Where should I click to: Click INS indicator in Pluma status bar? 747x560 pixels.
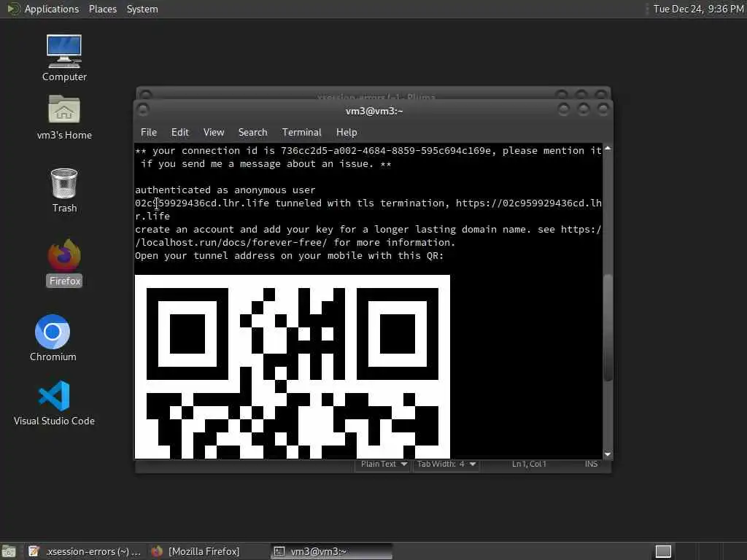pyautogui.click(x=591, y=464)
